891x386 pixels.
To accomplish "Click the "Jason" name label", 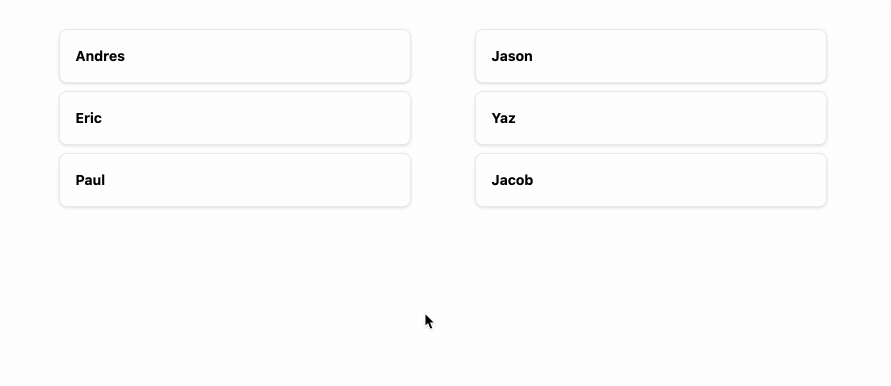I will click(x=512, y=56).
